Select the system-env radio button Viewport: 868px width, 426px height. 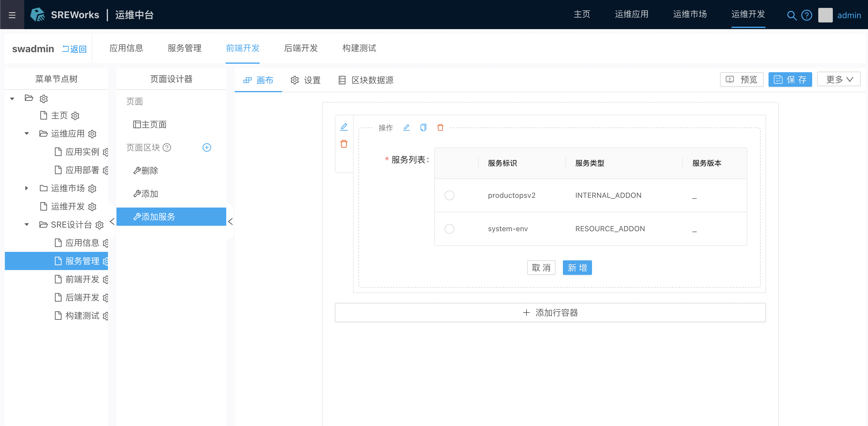[x=449, y=228]
